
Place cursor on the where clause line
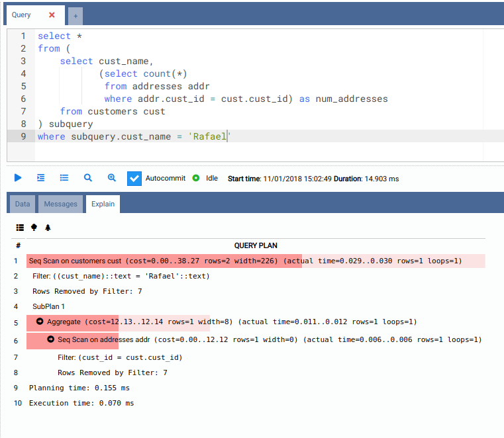[132, 136]
